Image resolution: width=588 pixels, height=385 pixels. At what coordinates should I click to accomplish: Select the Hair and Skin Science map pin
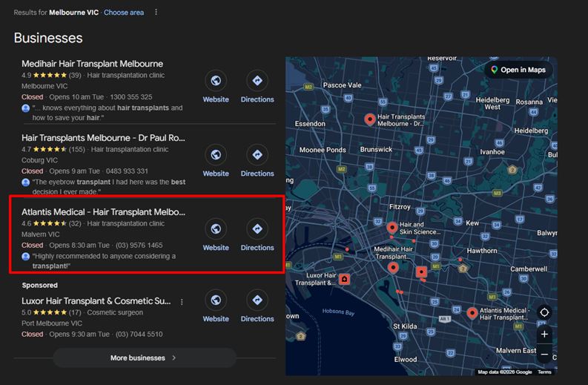(x=392, y=228)
